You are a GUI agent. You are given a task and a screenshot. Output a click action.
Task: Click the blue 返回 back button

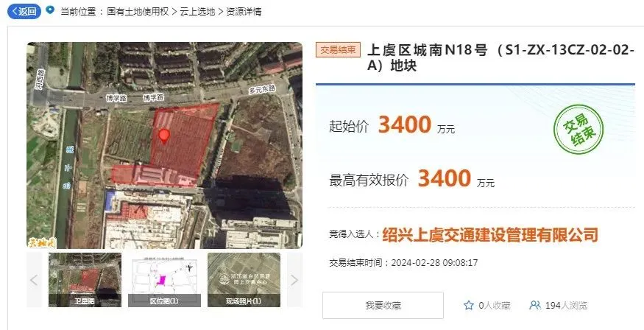coord(24,11)
